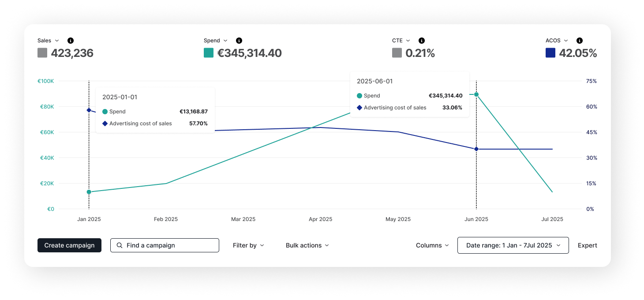The width and height of the screenshot is (644, 300).
Task: Click the magnifier icon in campaign search
Action: coord(120,245)
